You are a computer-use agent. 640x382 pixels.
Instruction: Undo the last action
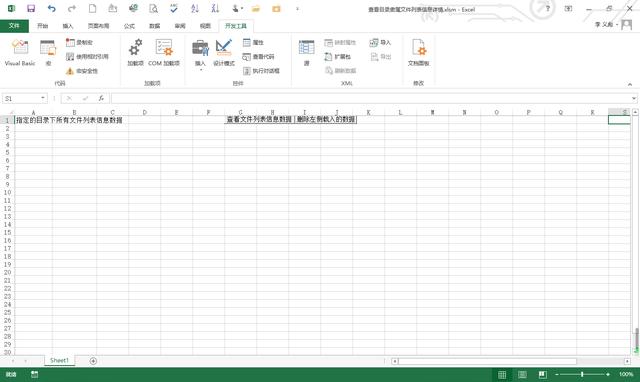coord(51,9)
